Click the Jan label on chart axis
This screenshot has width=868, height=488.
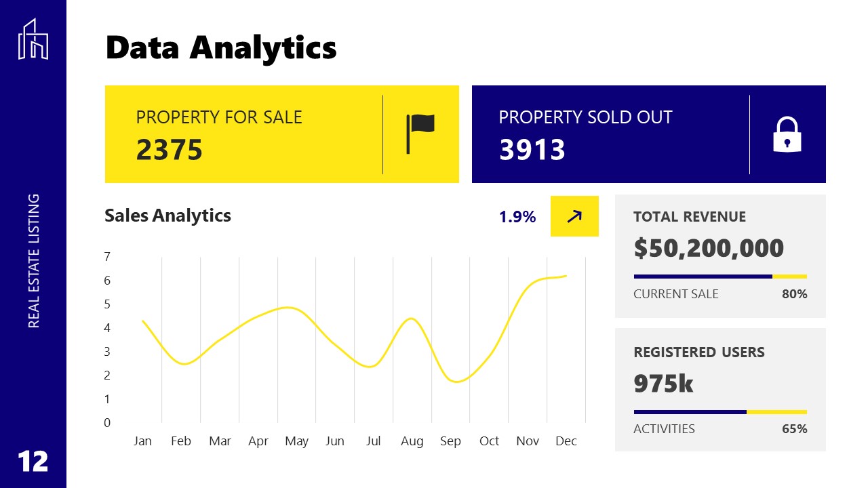point(142,441)
